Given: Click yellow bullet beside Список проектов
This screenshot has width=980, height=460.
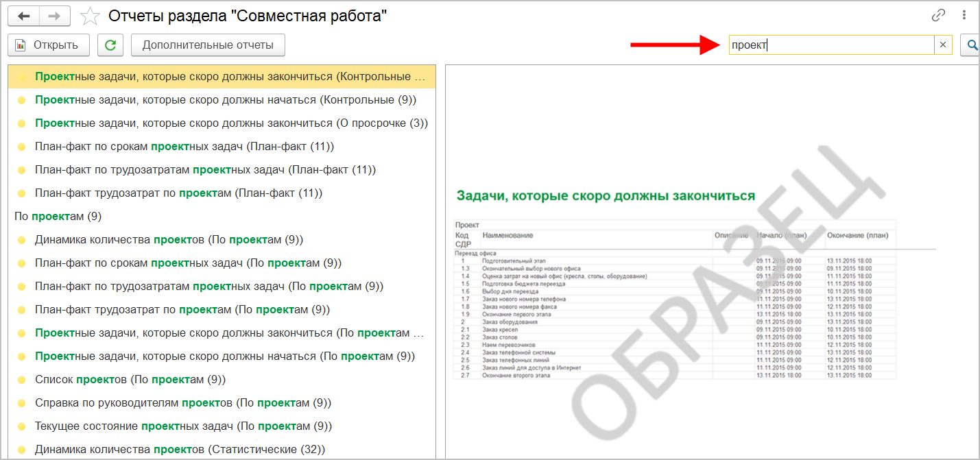Looking at the screenshot, I should click(21, 380).
